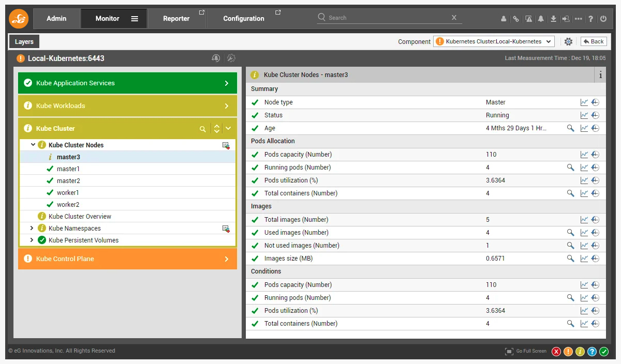Expand the Kube Control Plane layer

[x=227, y=259]
